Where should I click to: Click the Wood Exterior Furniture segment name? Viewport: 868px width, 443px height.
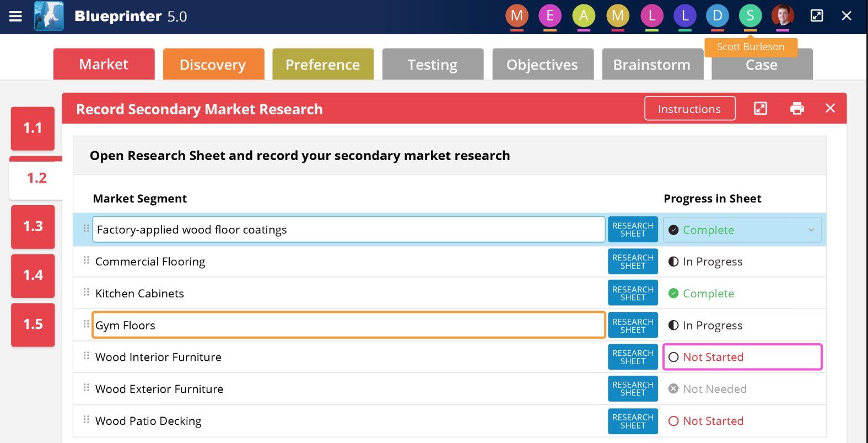point(159,389)
